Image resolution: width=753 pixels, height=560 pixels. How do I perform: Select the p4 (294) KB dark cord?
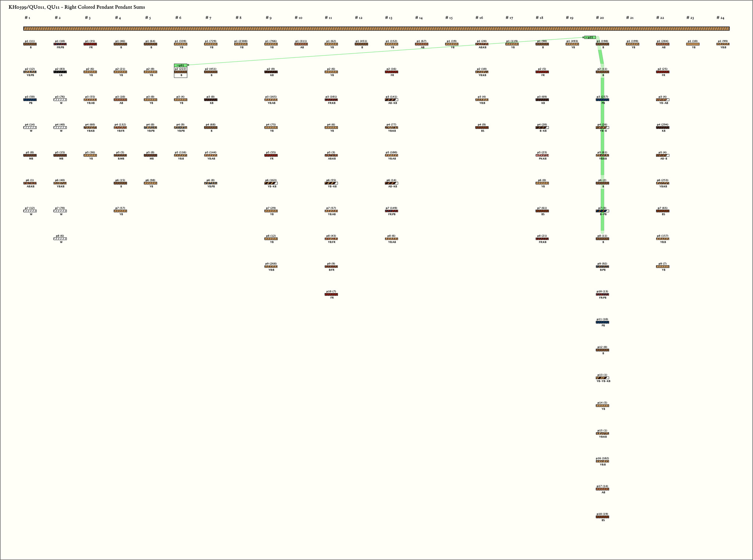[x=663, y=128]
